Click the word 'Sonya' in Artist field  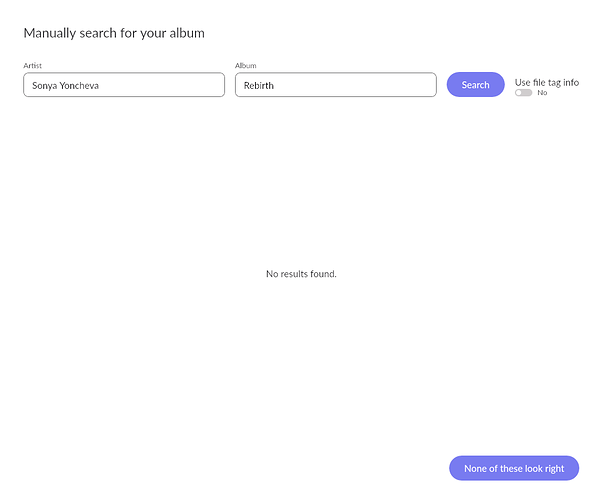(44, 86)
